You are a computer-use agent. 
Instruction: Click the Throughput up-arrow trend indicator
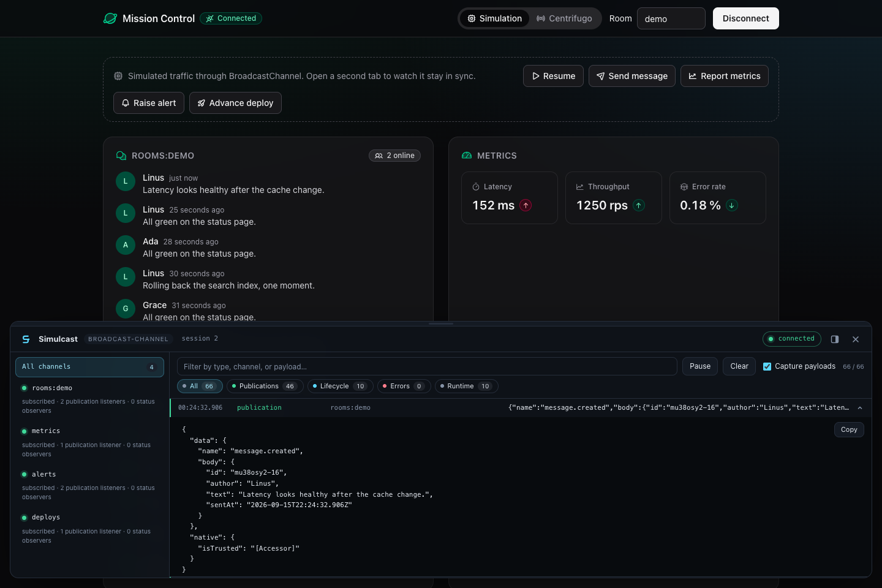(x=639, y=205)
